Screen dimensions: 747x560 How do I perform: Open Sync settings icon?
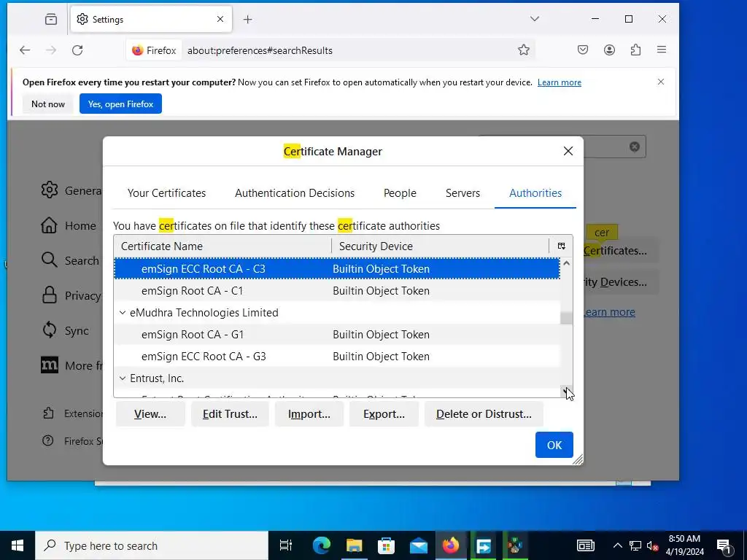[x=49, y=330]
